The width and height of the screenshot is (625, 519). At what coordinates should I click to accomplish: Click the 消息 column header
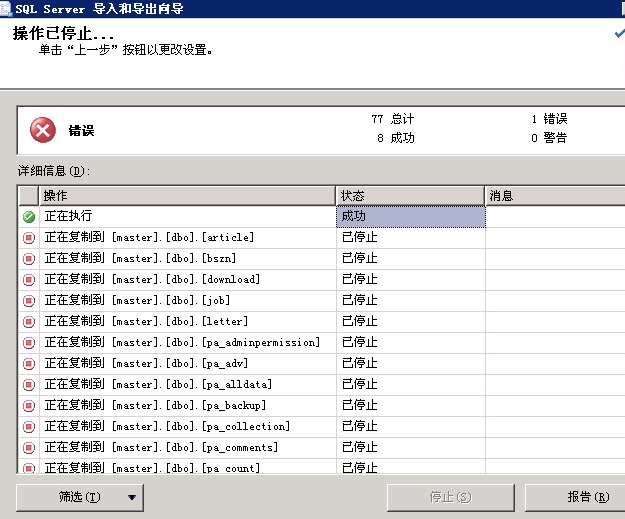[x=554, y=195]
